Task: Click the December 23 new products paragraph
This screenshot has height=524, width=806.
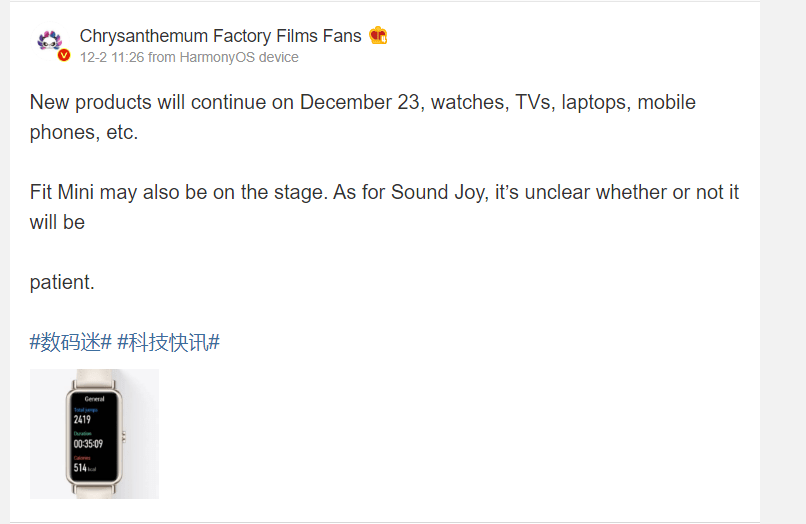Action: coord(362,117)
